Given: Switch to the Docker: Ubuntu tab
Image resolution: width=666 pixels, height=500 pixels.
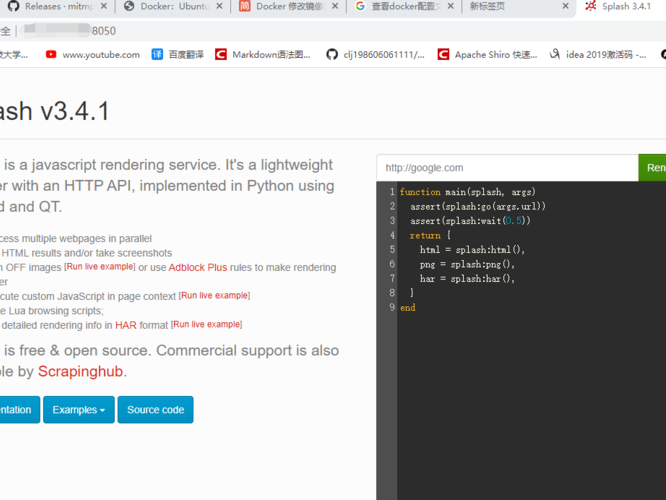Looking at the screenshot, I should [x=174, y=6].
